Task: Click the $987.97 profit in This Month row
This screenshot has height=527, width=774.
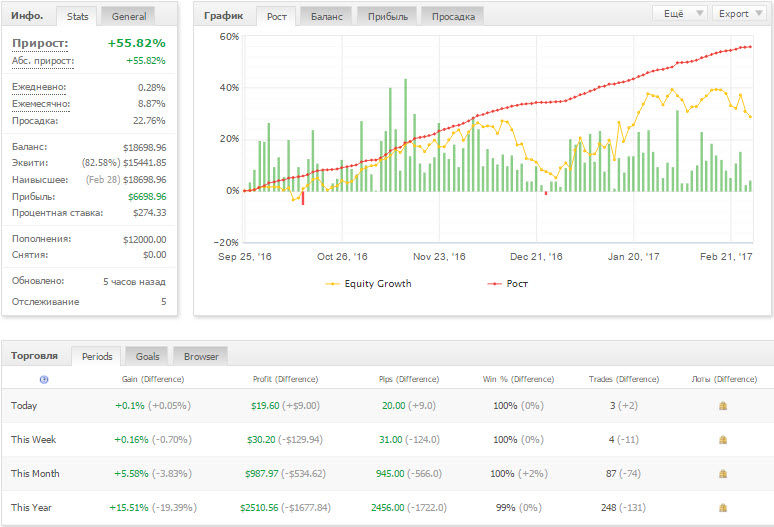Action: click(x=262, y=473)
